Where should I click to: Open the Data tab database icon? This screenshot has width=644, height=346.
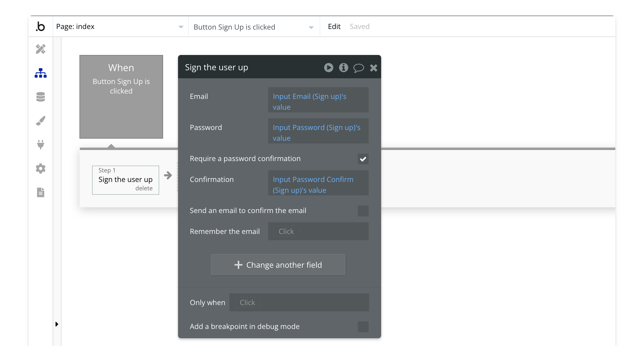pos(41,97)
